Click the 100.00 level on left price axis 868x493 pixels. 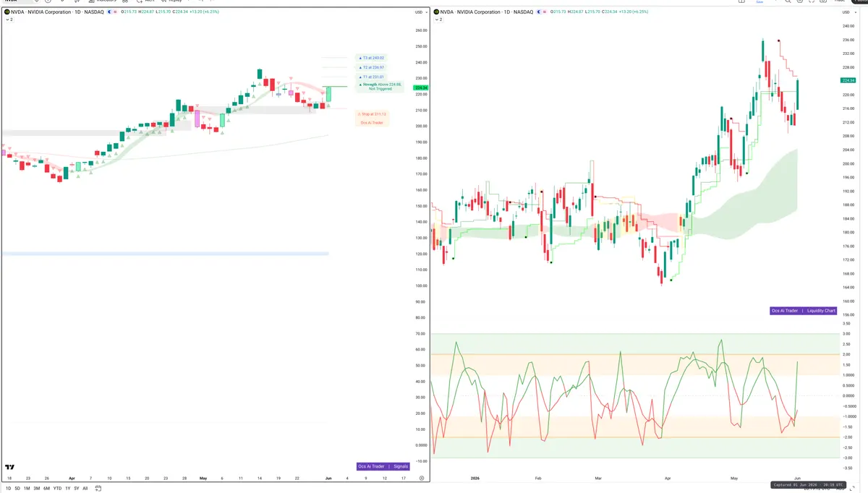(x=420, y=286)
